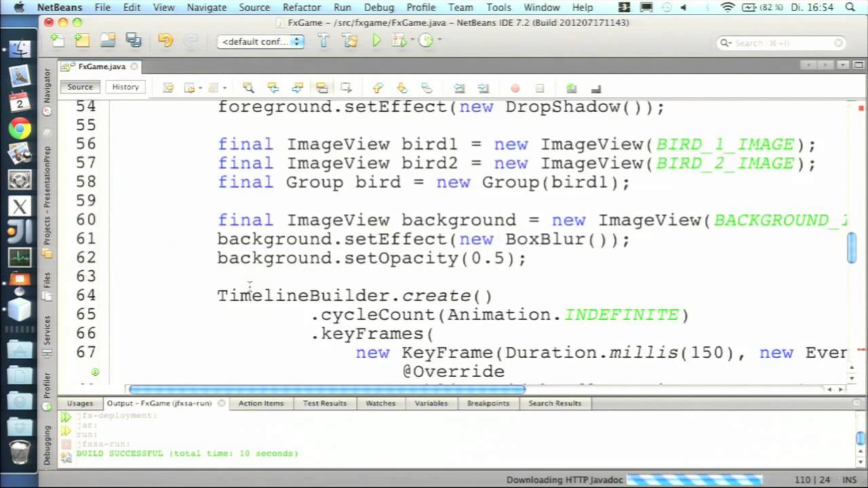
Task: Click the Toggle Bookmark icon
Action: click(x=427, y=88)
